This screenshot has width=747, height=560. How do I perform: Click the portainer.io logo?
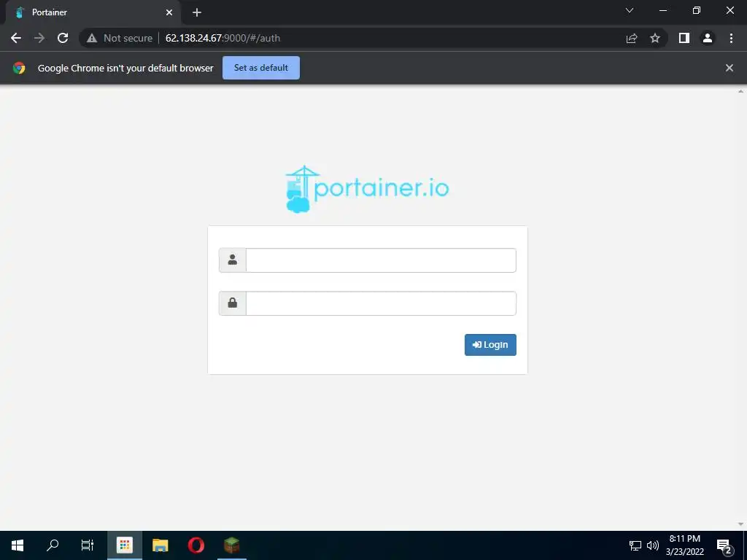click(367, 189)
